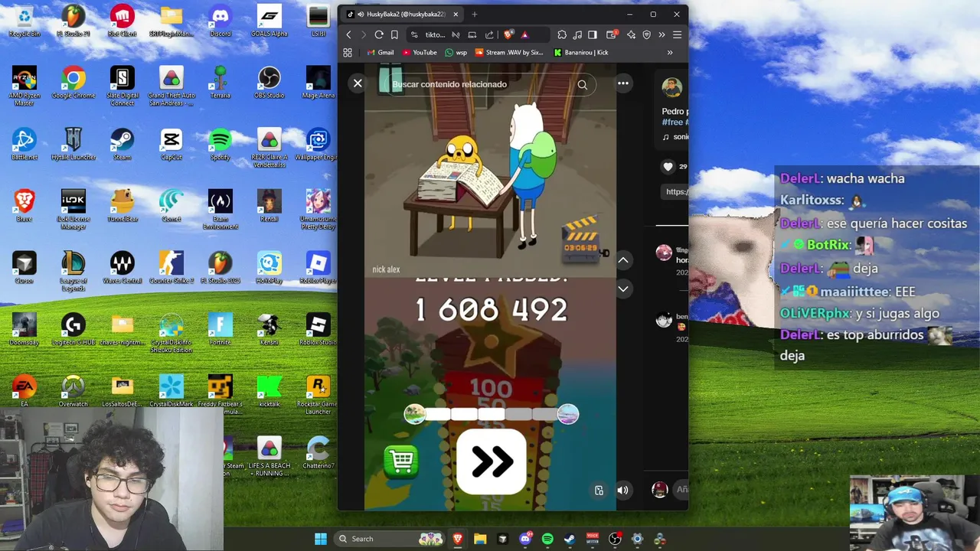Select FL Studio 21 desktop shortcut
This screenshot has height=551, width=980.
[73, 21]
